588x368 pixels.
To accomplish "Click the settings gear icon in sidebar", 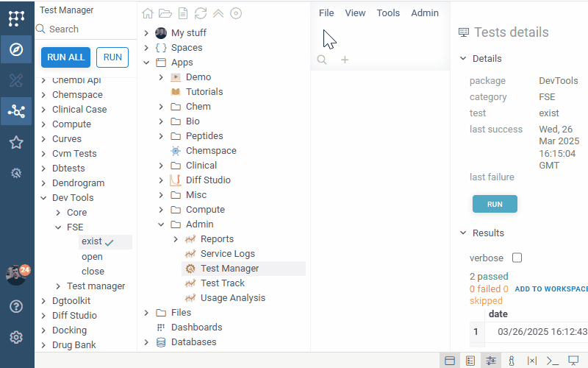I will click(16, 338).
